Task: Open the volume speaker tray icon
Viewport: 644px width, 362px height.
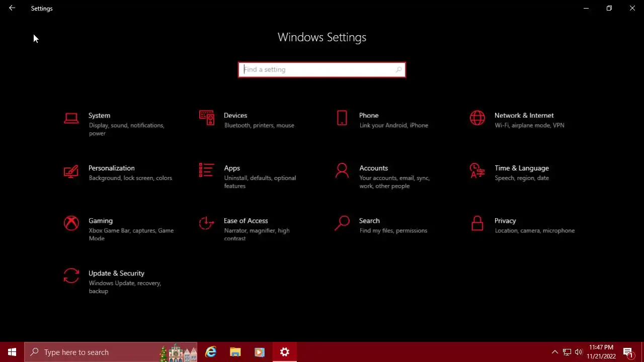Action: point(579,352)
